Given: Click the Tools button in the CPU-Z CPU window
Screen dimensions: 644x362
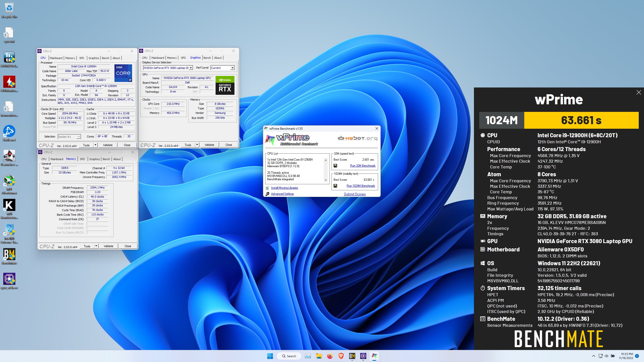Looking at the screenshot, I should click(86, 145).
